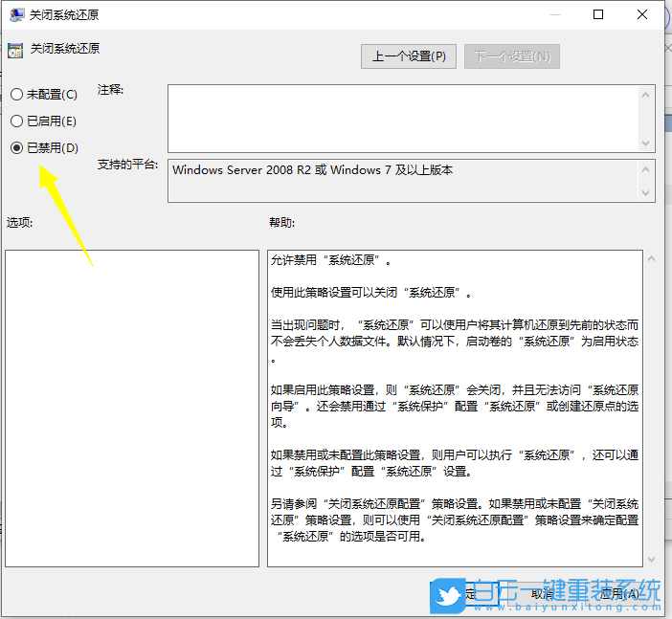Maximize the 关闭系统还原 window
The image size is (672, 619).
tap(598, 14)
